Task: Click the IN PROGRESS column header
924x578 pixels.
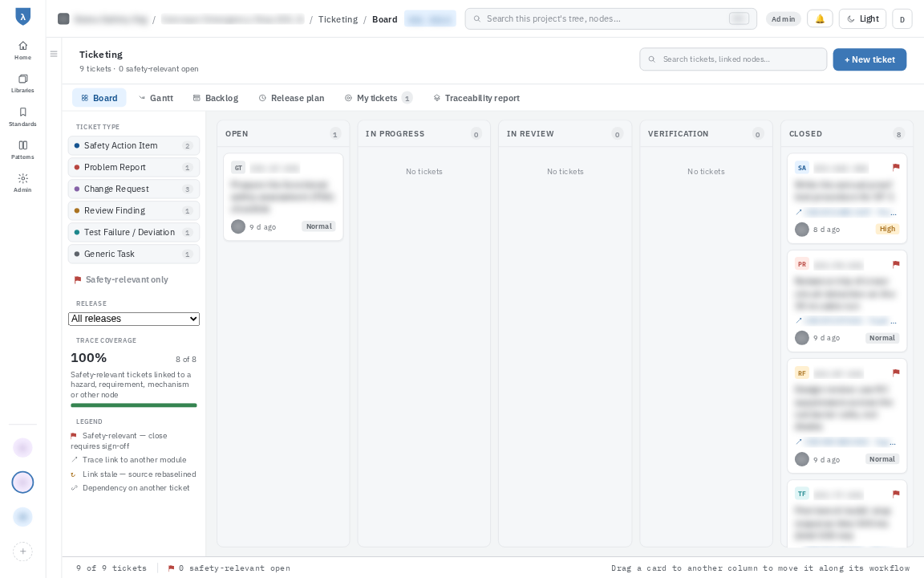Action: point(423,134)
